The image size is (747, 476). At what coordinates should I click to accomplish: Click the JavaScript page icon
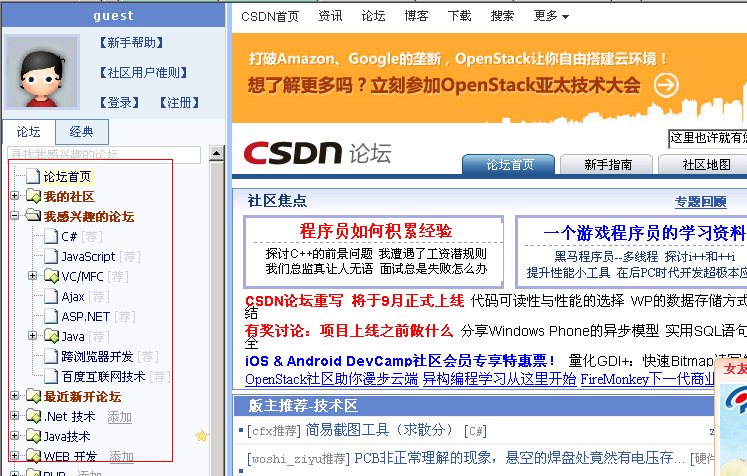click(51, 256)
